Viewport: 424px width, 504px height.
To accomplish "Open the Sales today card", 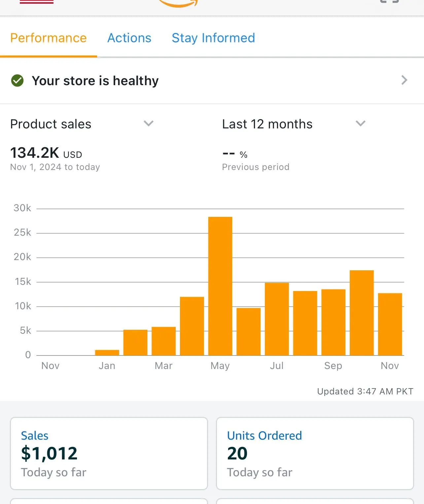I will click(x=109, y=453).
